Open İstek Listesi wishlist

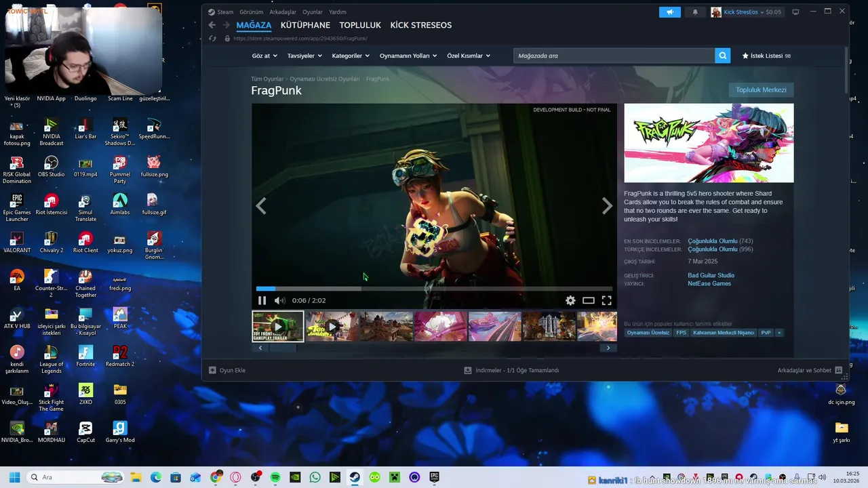coord(766,56)
